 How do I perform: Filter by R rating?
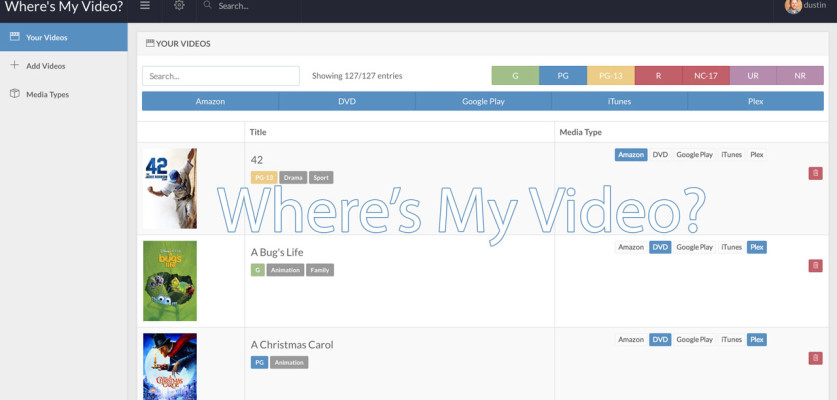[658, 76]
